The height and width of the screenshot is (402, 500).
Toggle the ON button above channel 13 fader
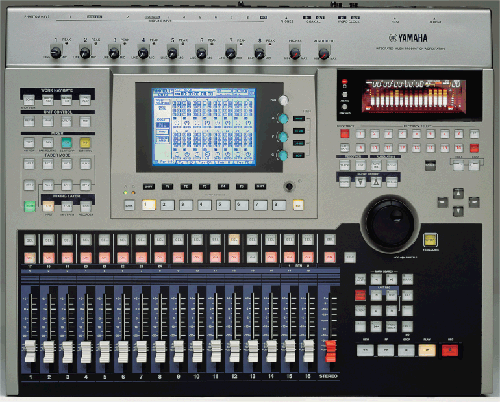[253, 257]
